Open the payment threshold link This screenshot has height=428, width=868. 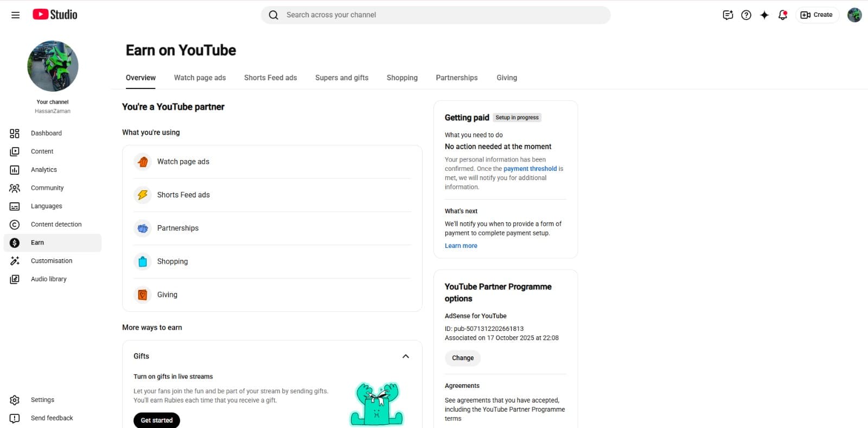coord(530,169)
